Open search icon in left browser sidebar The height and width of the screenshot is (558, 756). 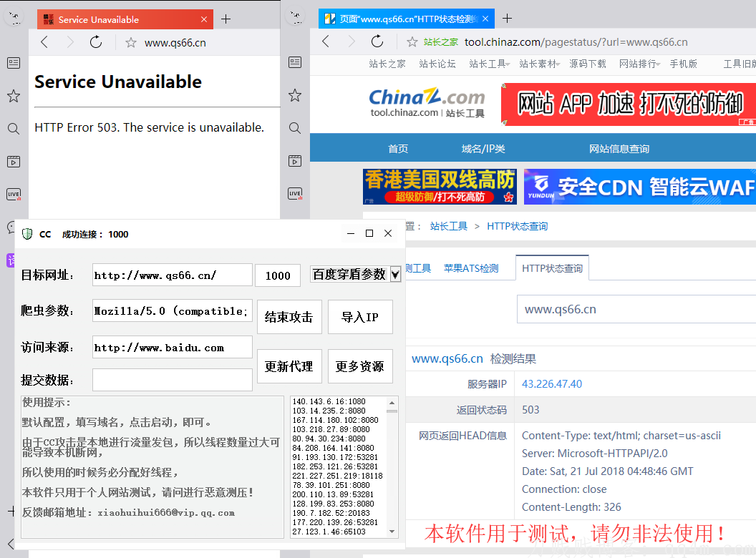coord(14,129)
